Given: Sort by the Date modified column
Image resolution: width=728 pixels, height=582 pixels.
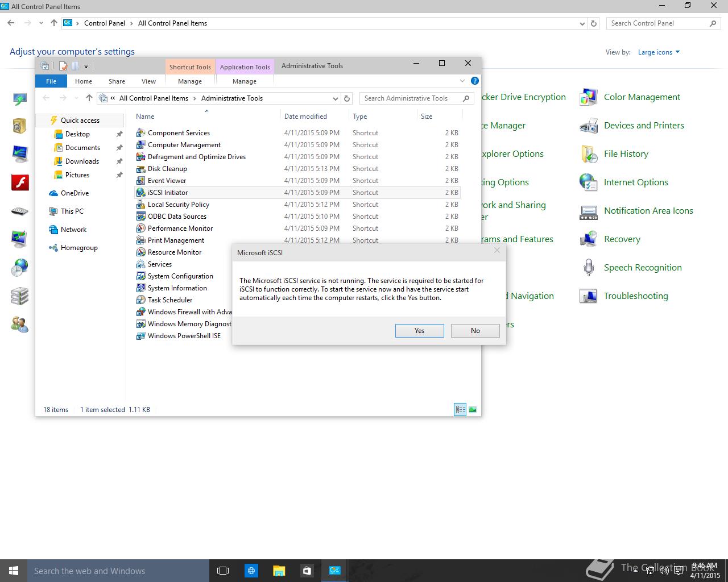Looking at the screenshot, I should click(305, 117).
